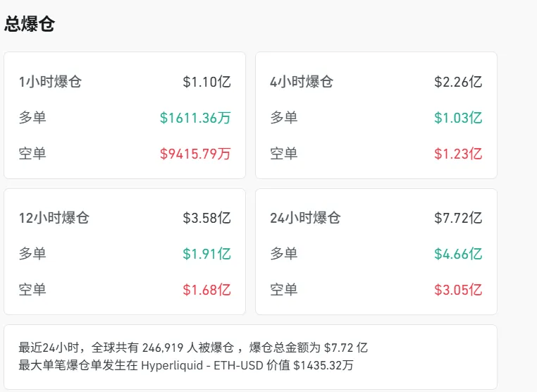Click the 1-hour long amount $1611.36万
Screen dimensions: 537x392
click(x=195, y=118)
